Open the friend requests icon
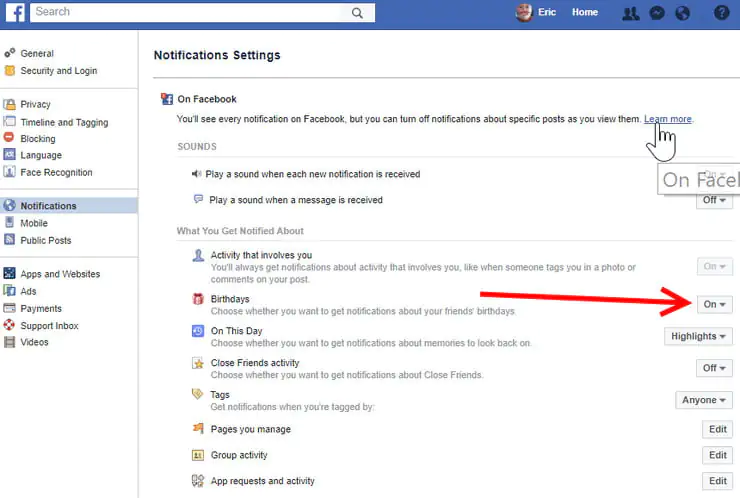The width and height of the screenshot is (740, 498). (x=631, y=13)
